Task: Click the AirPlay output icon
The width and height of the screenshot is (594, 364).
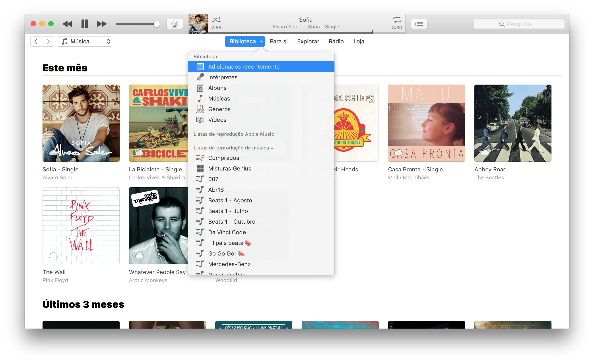Action: 175,24
